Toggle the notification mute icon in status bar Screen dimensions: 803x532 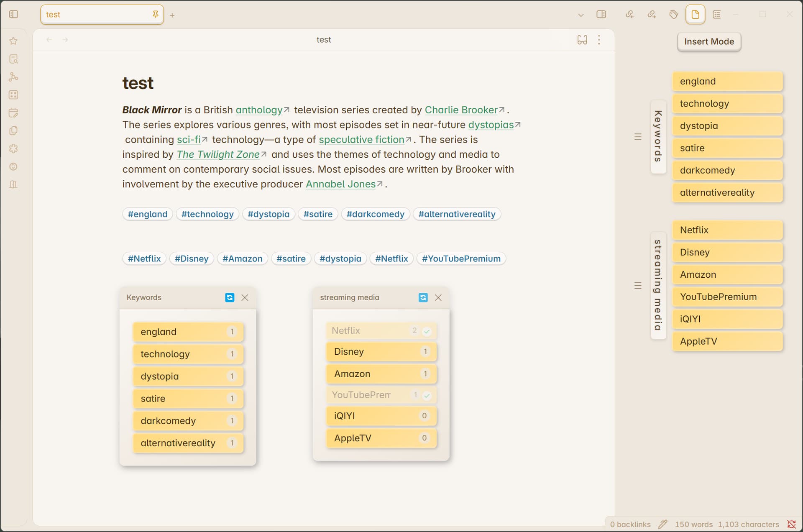point(792,524)
